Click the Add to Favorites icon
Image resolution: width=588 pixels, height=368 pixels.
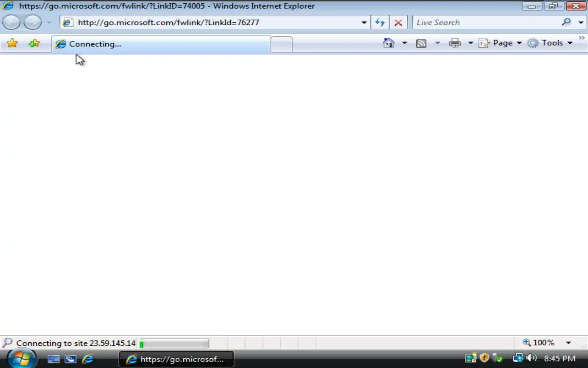click(34, 43)
